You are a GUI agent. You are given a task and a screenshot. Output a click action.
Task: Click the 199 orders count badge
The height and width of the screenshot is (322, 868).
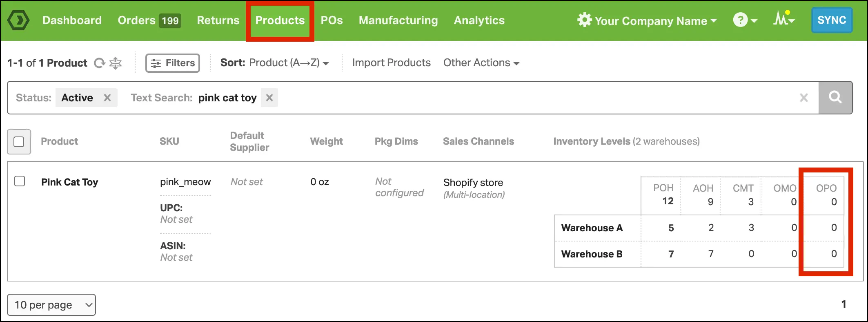point(170,20)
